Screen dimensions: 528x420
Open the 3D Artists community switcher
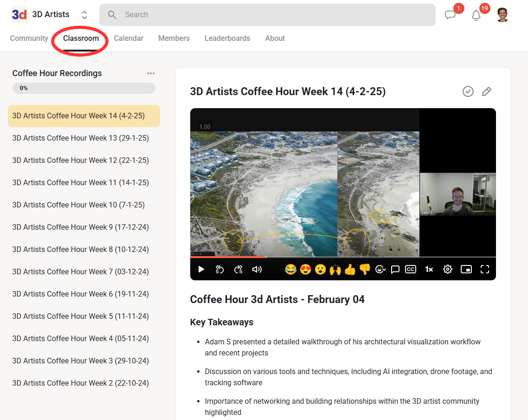(84, 15)
